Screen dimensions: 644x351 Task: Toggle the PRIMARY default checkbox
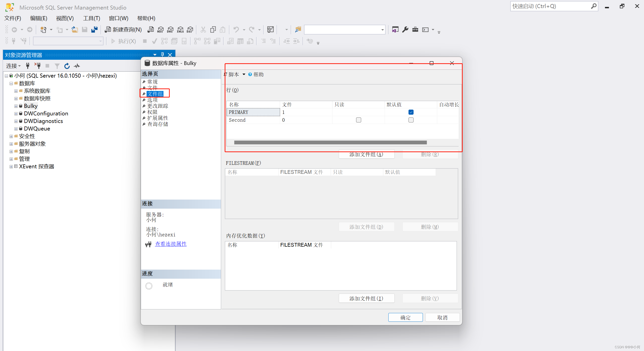411,112
